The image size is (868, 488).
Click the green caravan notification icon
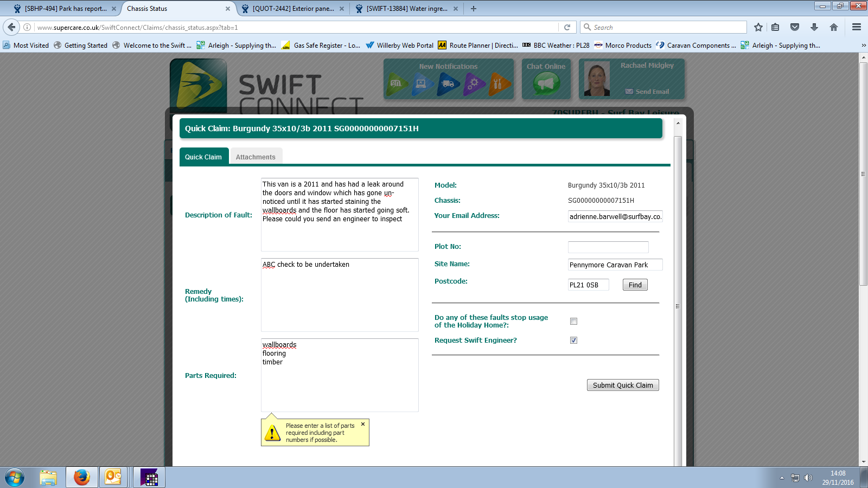[x=397, y=84]
